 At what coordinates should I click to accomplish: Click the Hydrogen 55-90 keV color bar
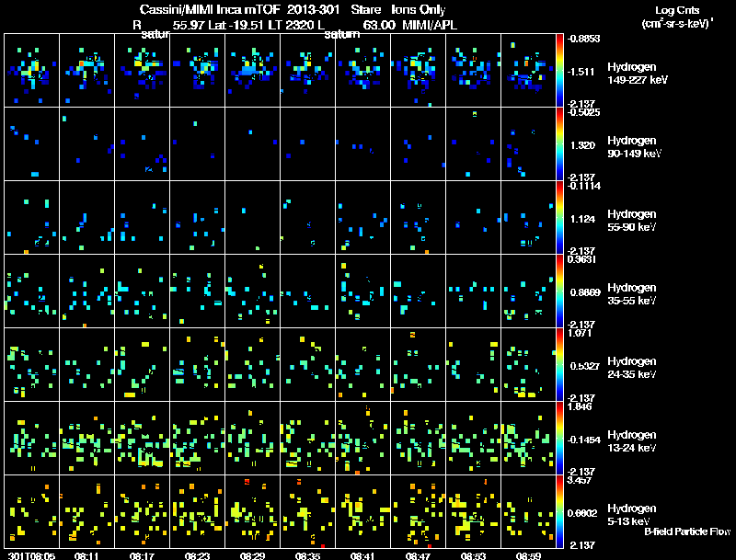(x=559, y=218)
